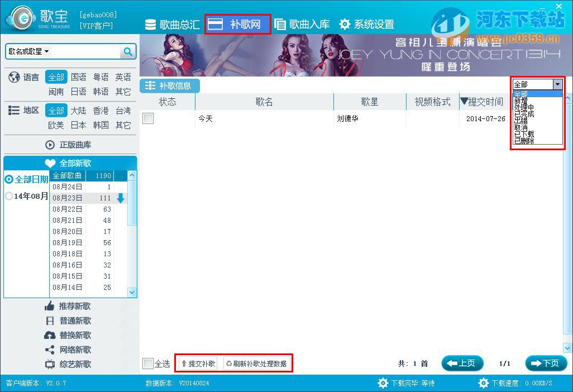Enable the 全选 checkbox
This screenshot has width=573, height=392.
tap(149, 363)
